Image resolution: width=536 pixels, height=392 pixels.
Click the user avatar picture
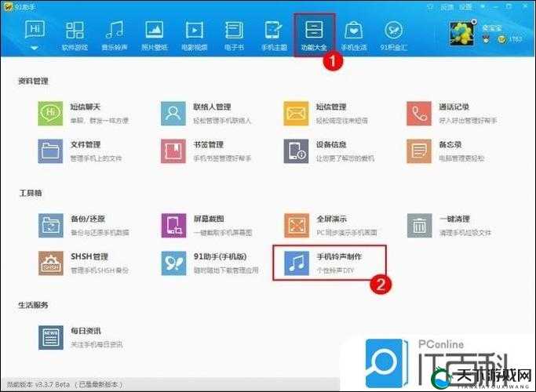point(461,34)
